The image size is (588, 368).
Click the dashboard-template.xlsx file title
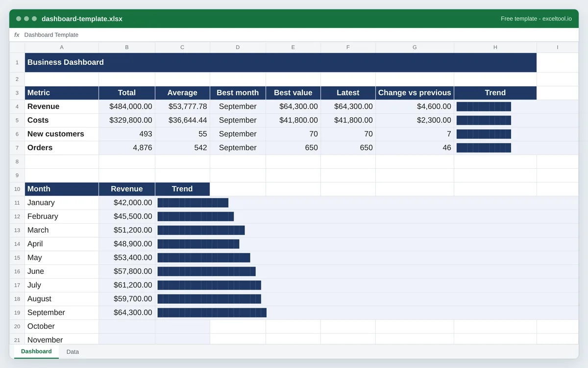pyautogui.click(x=82, y=19)
